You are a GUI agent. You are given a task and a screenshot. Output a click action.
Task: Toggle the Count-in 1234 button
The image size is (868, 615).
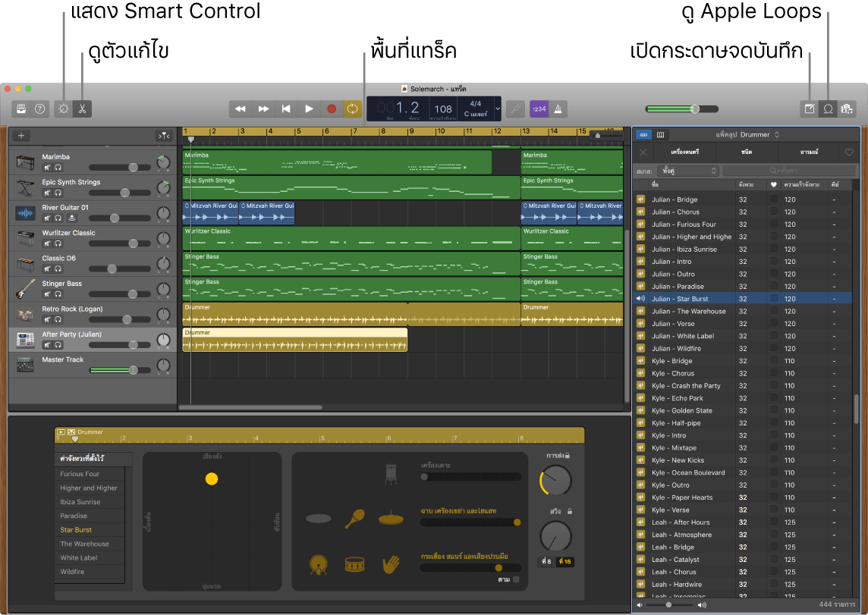coord(539,109)
